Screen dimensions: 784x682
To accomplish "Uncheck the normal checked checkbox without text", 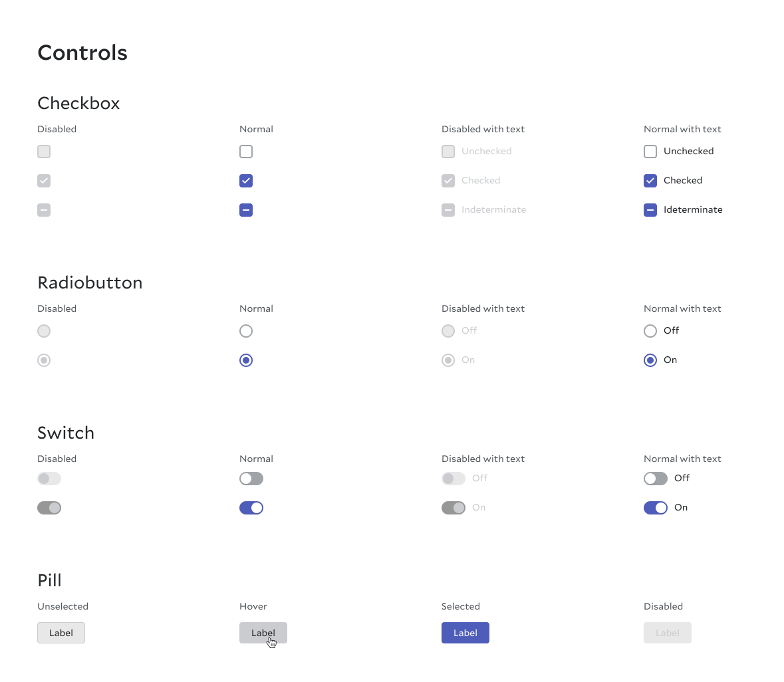I will (246, 181).
